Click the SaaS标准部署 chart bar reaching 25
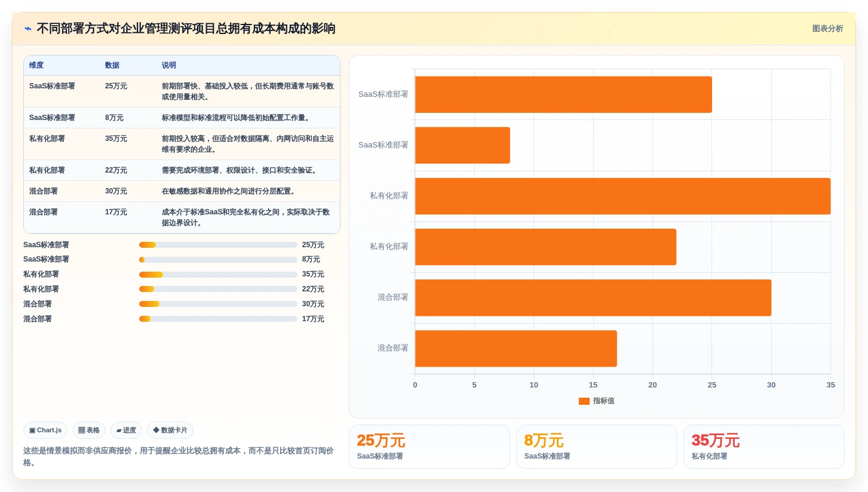This screenshot has height=492, width=868. click(563, 94)
